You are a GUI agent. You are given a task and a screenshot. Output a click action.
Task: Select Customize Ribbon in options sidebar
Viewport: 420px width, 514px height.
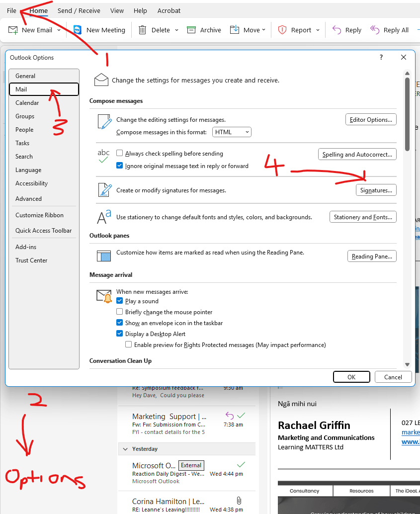click(x=44, y=215)
